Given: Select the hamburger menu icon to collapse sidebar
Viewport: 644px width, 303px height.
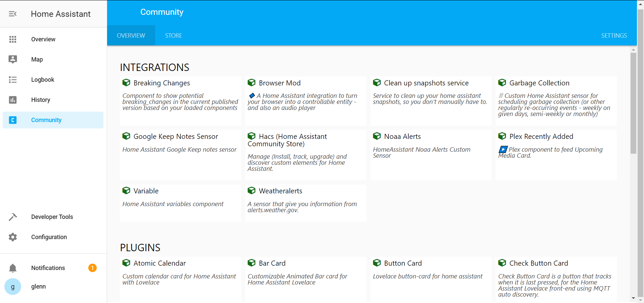Looking at the screenshot, I should click(x=13, y=14).
